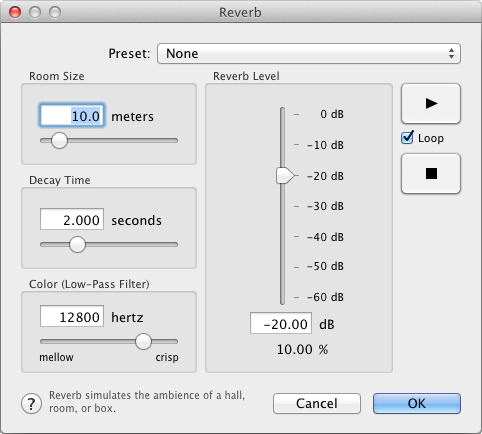Click the Room Size slider knob
Image resolution: width=482 pixels, height=434 pixels.
[59, 140]
